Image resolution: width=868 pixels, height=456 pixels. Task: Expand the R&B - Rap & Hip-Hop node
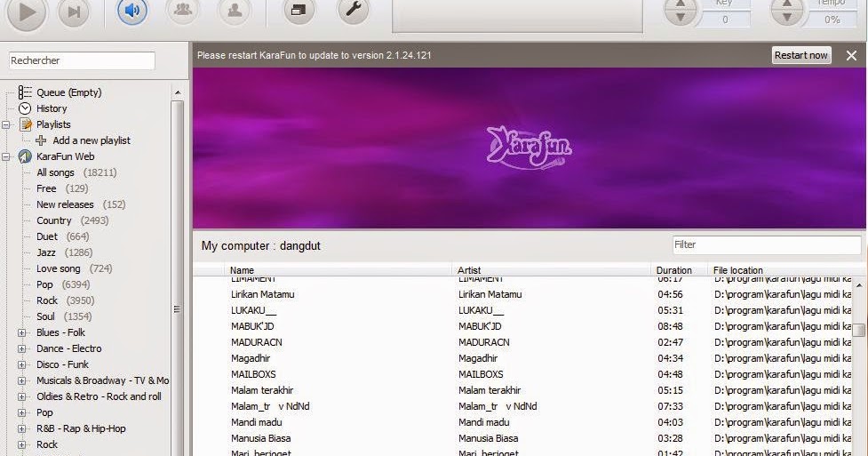pyautogui.click(x=21, y=428)
